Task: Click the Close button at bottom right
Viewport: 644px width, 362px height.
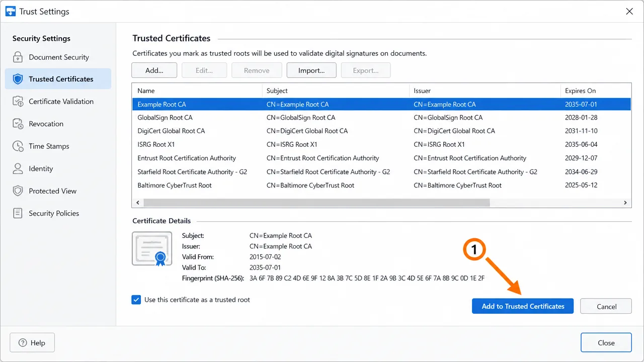Action: pos(606,343)
